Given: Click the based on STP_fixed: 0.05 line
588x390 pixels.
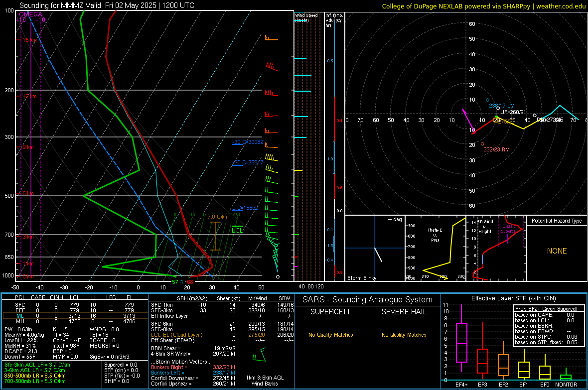Looking at the screenshot, I should click(546, 342).
